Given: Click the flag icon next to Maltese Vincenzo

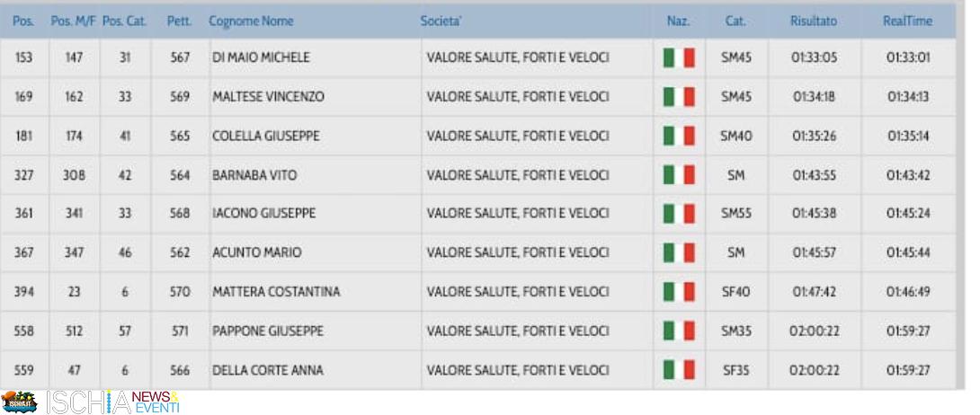Looking at the screenshot, I should tap(679, 97).
